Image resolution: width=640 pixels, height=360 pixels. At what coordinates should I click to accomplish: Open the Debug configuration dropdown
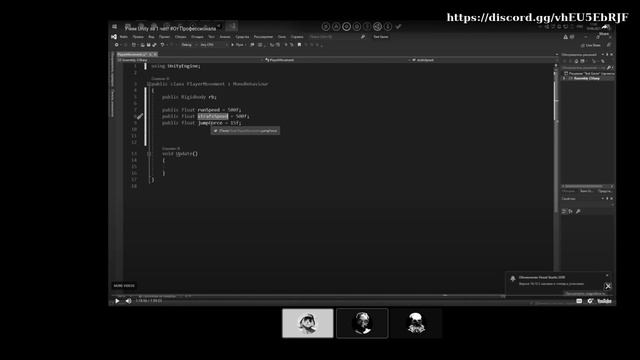click(188, 45)
